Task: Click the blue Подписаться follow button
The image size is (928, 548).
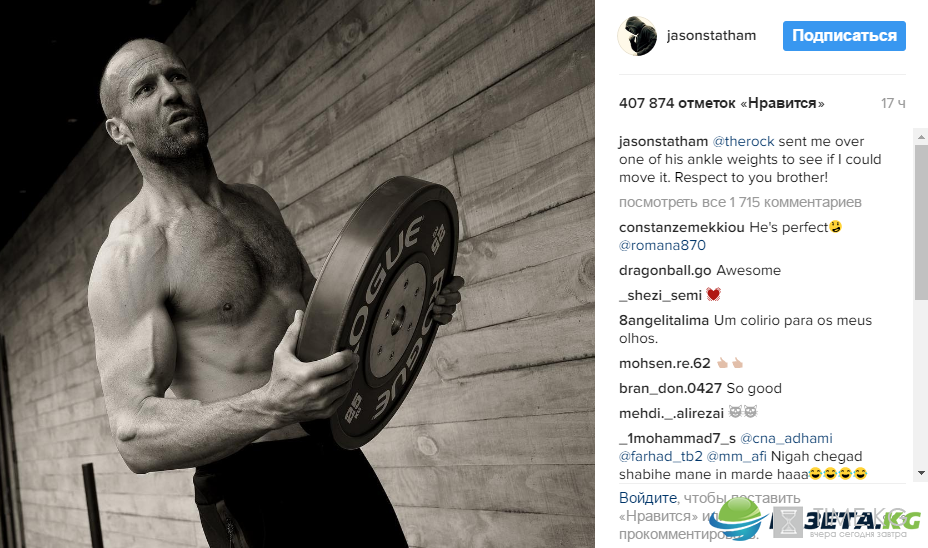Action: coord(844,36)
